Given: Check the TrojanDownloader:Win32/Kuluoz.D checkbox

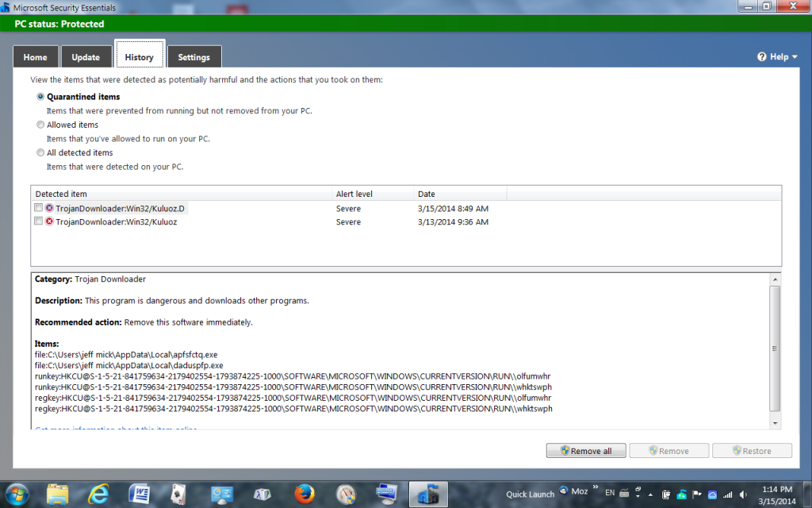Looking at the screenshot, I should click(x=39, y=208).
